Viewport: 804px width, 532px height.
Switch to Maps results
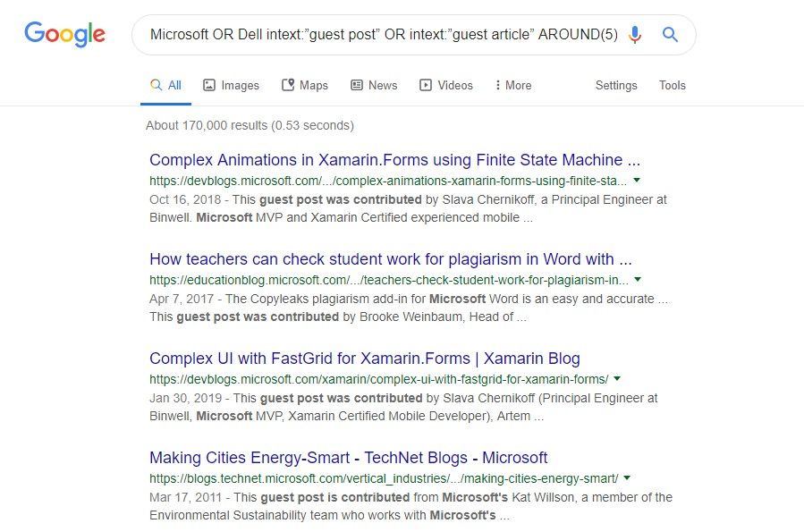point(305,85)
